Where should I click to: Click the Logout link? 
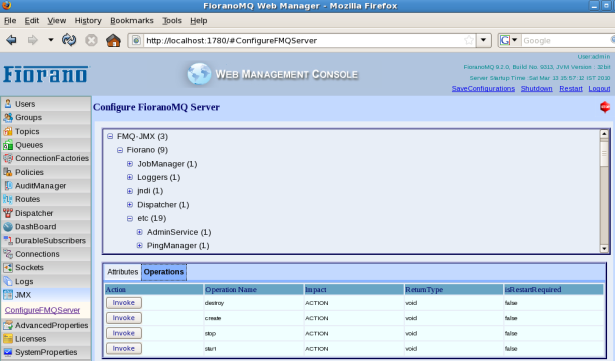tap(599, 89)
